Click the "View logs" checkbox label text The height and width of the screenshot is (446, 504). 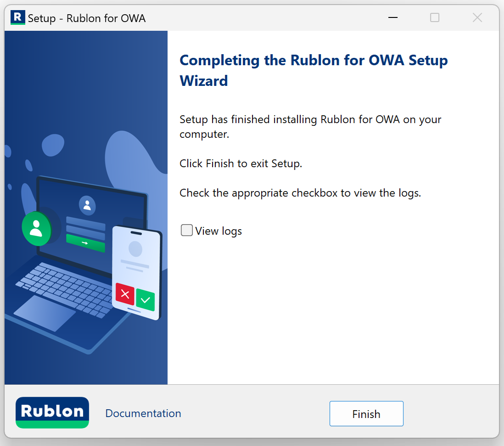coord(218,231)
